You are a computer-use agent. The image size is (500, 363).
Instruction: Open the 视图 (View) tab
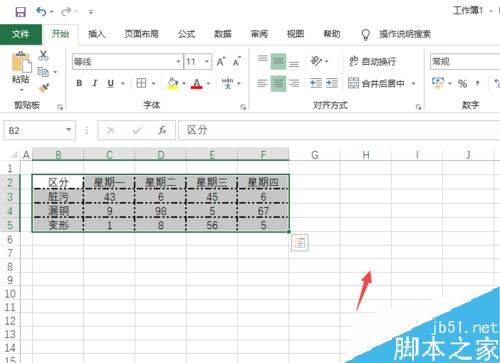click(295, 34)
